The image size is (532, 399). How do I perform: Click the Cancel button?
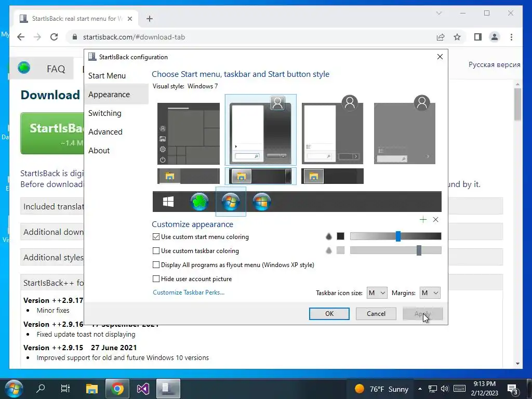click(x=376, y=313)
